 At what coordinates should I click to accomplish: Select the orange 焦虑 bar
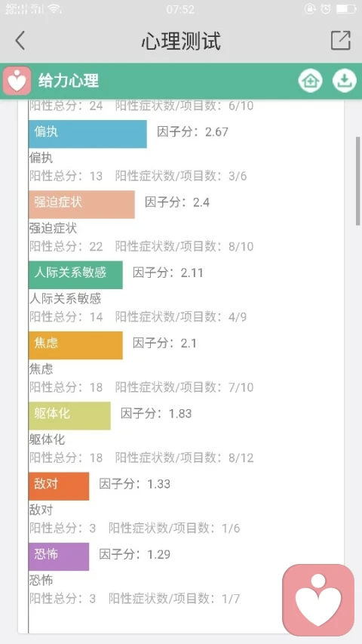coord(75,346)
